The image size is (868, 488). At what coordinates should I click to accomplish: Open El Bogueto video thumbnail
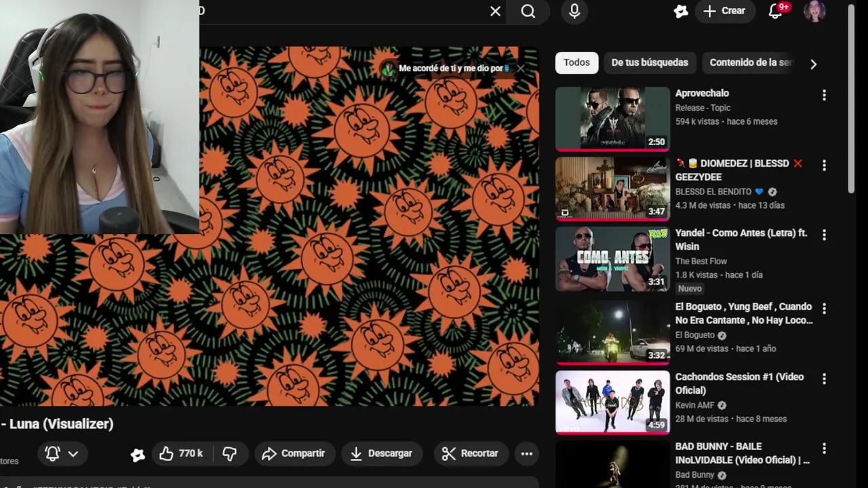(x=612, y=332)
